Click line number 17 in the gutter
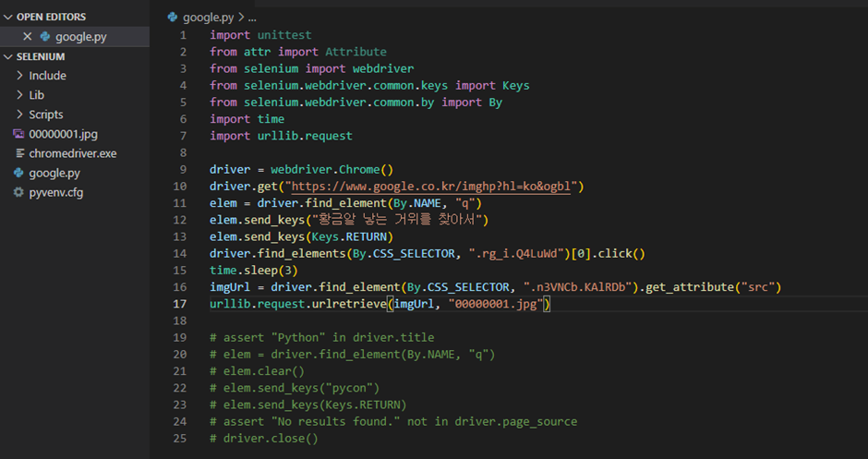Screen dimensions: 868x459 (x=179, y=304)
